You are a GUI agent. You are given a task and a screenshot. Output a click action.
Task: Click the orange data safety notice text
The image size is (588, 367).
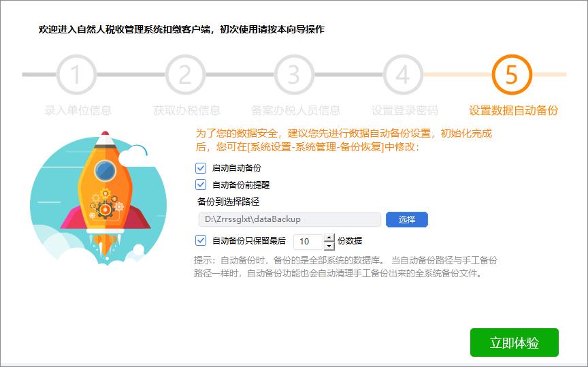[344, 140]
